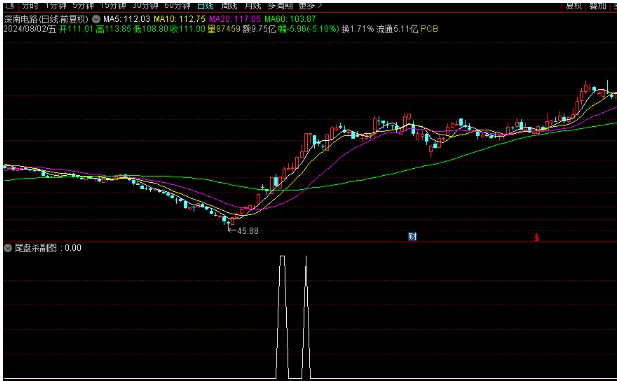Open the MA settings circle icon beside 前复权
Screen dimensions: 617x381
96,18
